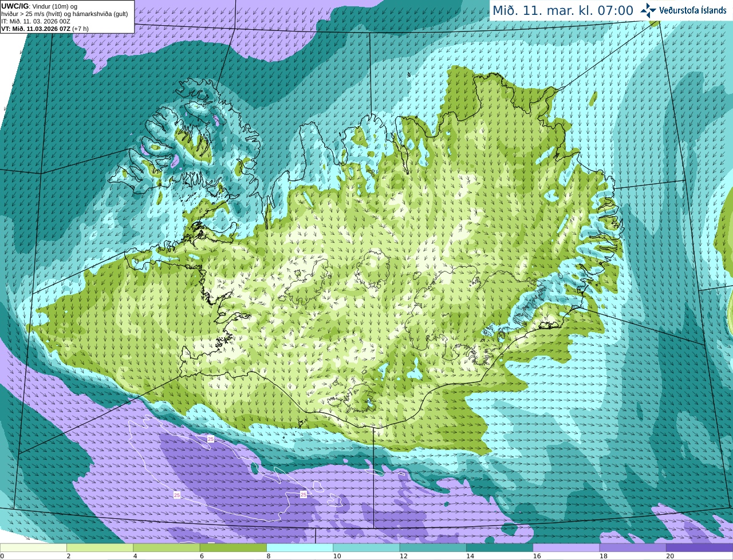Pick the palest legend swatch below 2
This screenshot has width=733, height=560.
(33, 548)
